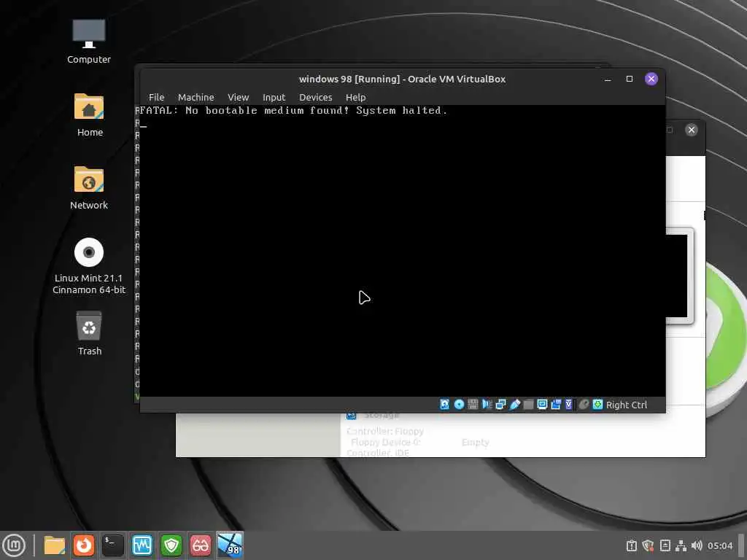747x560 pixels.
Task: Select the Computer desktop icon
Action: [88, 42]
